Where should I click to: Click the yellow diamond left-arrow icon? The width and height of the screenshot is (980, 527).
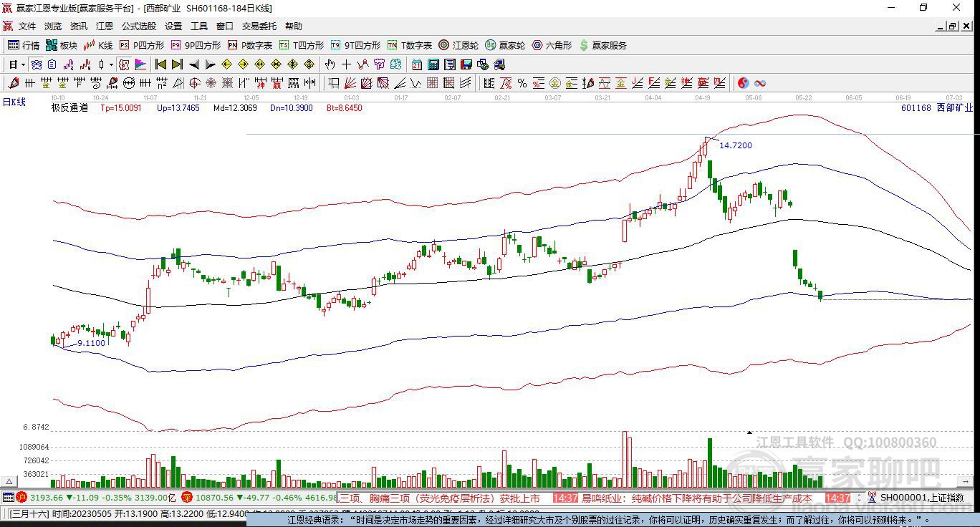[227, 64]
